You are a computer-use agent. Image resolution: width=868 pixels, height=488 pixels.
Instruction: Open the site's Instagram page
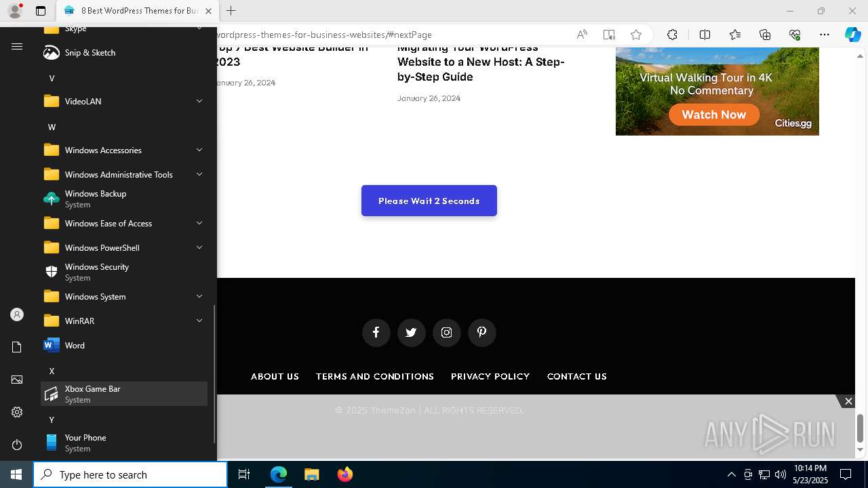coord(446,332)
